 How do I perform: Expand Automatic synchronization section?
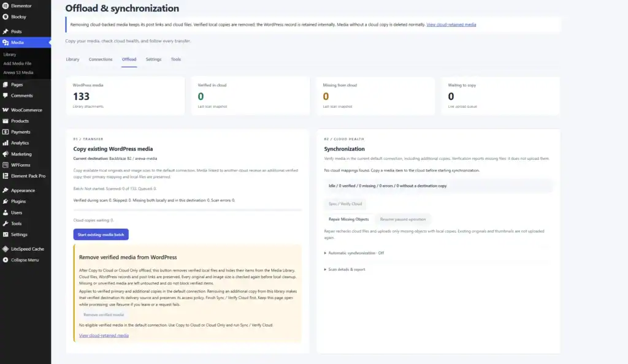click(x=354, y=253)
